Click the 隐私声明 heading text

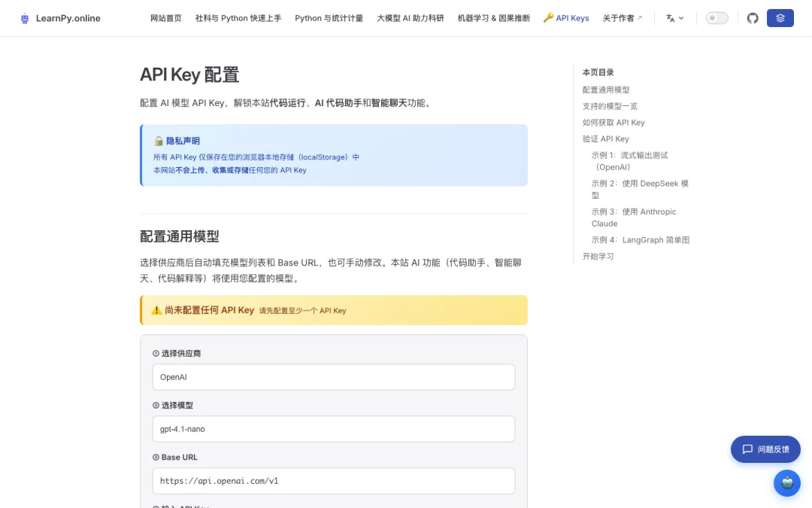coord(183,141)
